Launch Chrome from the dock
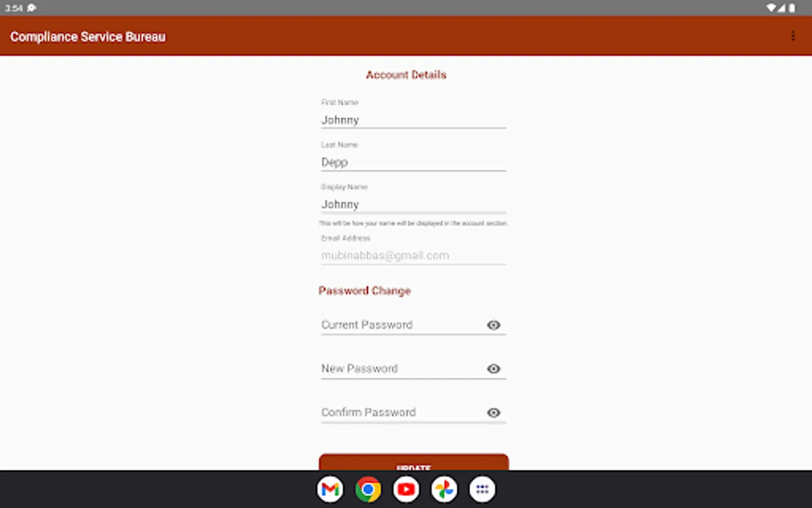 click(368, 489)
